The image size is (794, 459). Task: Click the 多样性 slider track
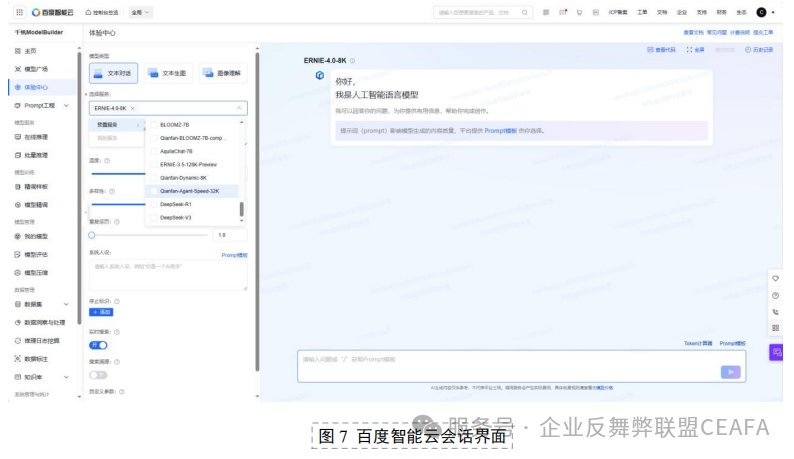coord(118,204)
